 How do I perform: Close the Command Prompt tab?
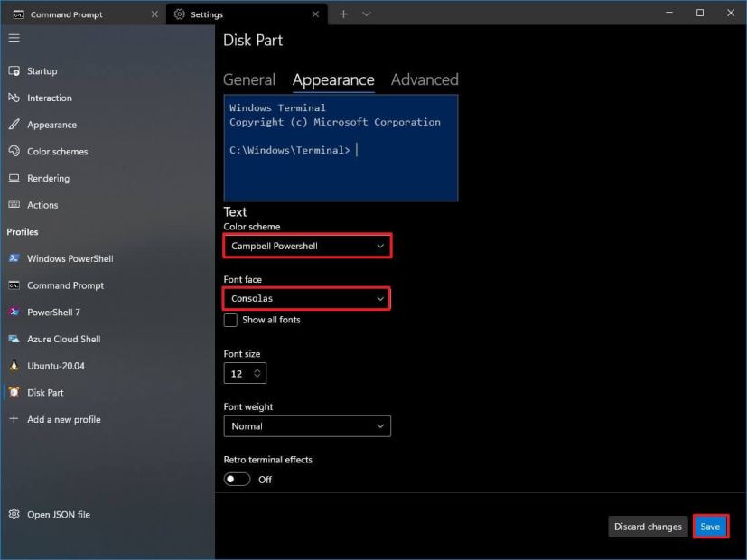click(x=154, y=14)
